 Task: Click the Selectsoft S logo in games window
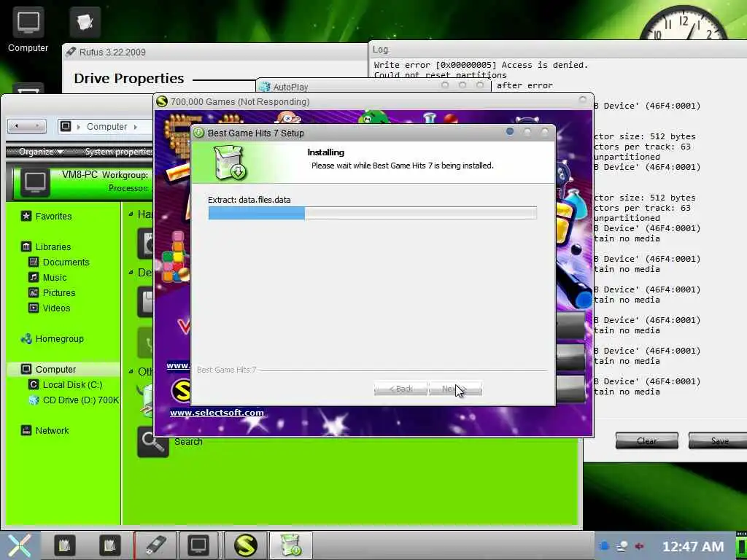pyautogui.click(x=181, y=392)
